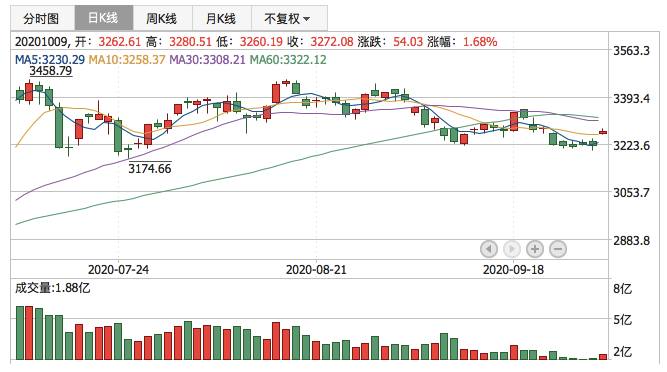The width and height of the screenshot is (667, 372).
Task: Click the 8亿 volume axis label
Action: click(622, 289)
